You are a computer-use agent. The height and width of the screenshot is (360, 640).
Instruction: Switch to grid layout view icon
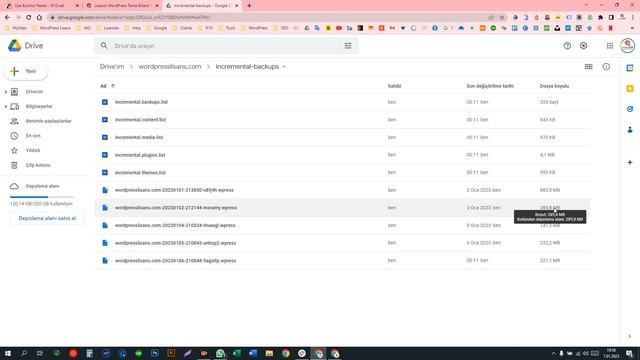coord(589,67)
